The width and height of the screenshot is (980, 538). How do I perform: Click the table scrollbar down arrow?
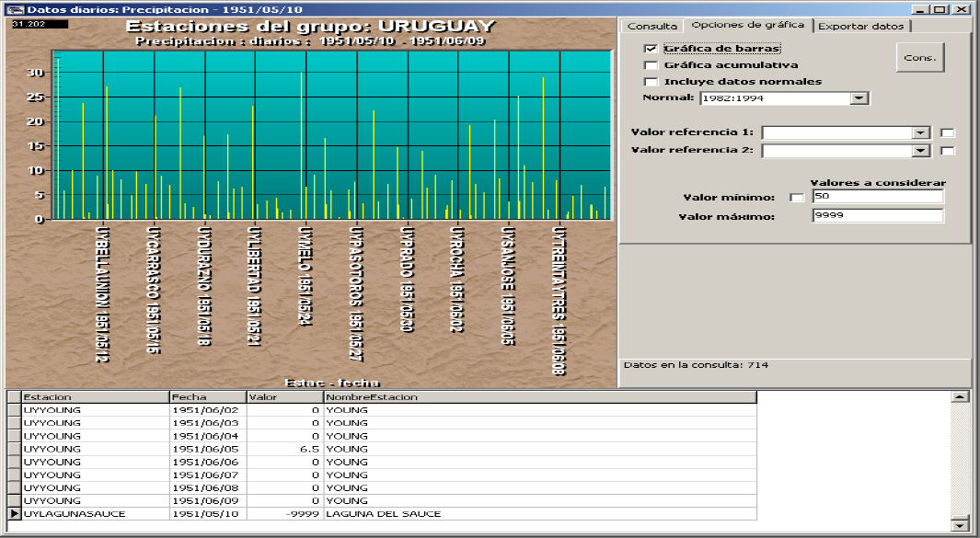[x=961, y=525]
